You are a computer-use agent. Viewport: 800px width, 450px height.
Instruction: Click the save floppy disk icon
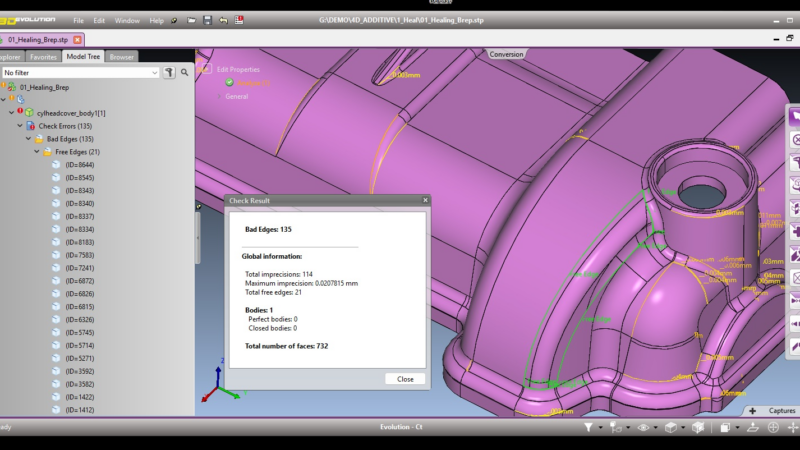click(x=207, y=20)
